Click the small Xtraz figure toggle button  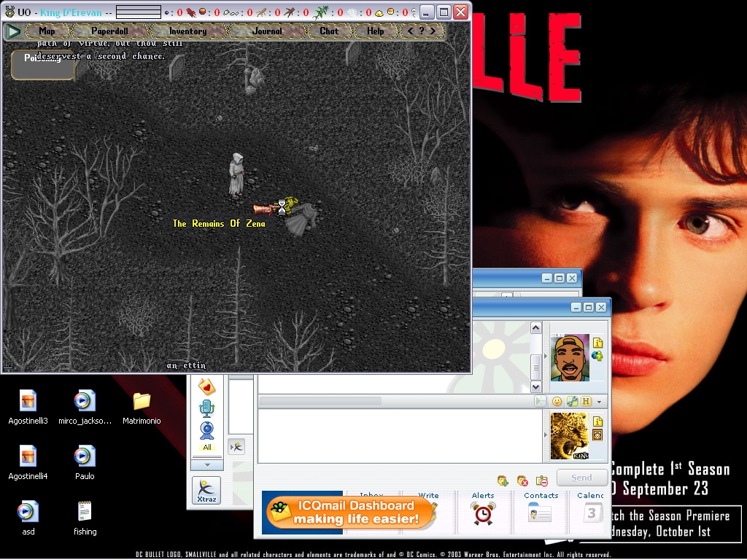pos(237,447)
